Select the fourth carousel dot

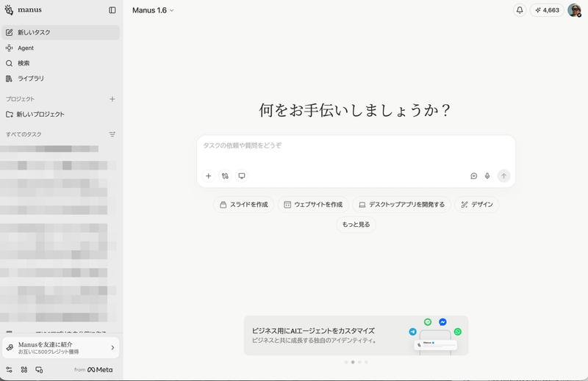pos(366,362)
